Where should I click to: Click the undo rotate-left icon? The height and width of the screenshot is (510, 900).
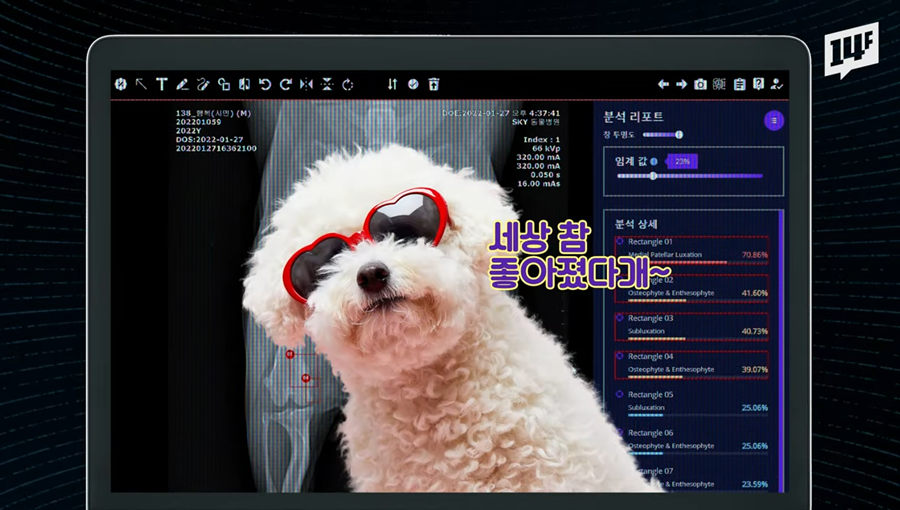tap(265, 84)
